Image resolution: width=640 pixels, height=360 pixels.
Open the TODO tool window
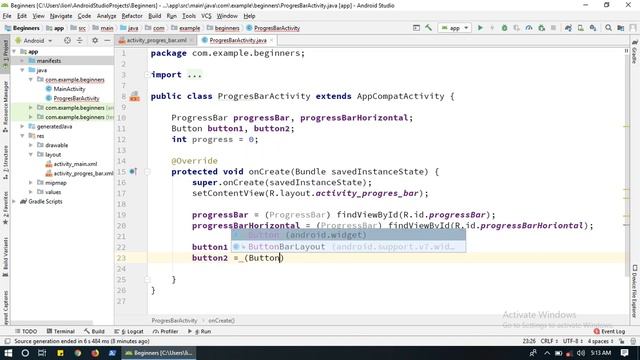pos(26,331)
